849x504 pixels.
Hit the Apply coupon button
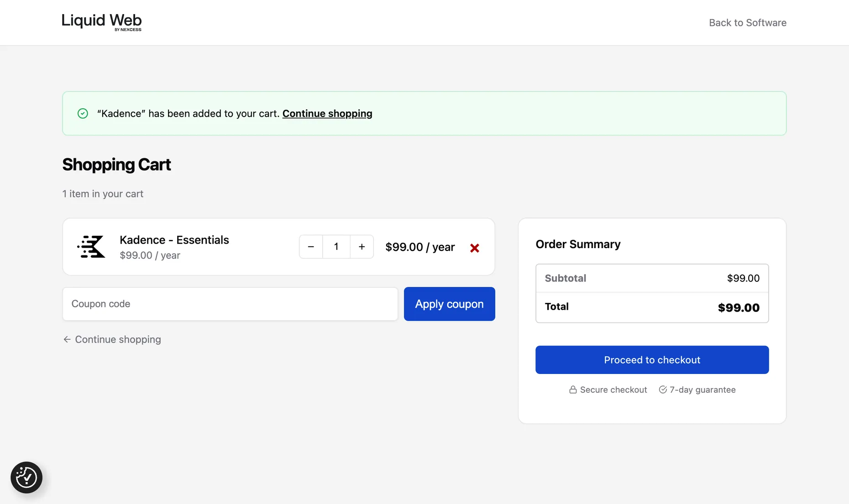[449, 304]
